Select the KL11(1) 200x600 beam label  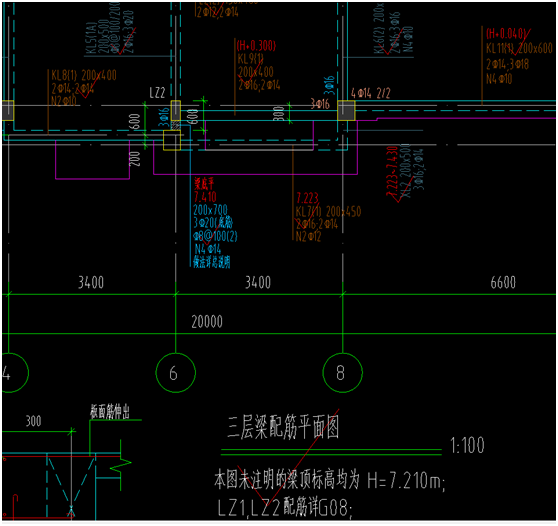click(519, 48)
